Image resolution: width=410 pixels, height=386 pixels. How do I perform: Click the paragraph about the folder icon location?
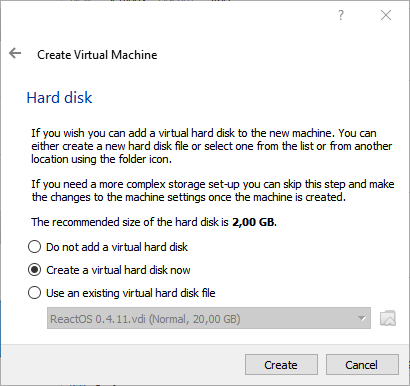point(212,146)
